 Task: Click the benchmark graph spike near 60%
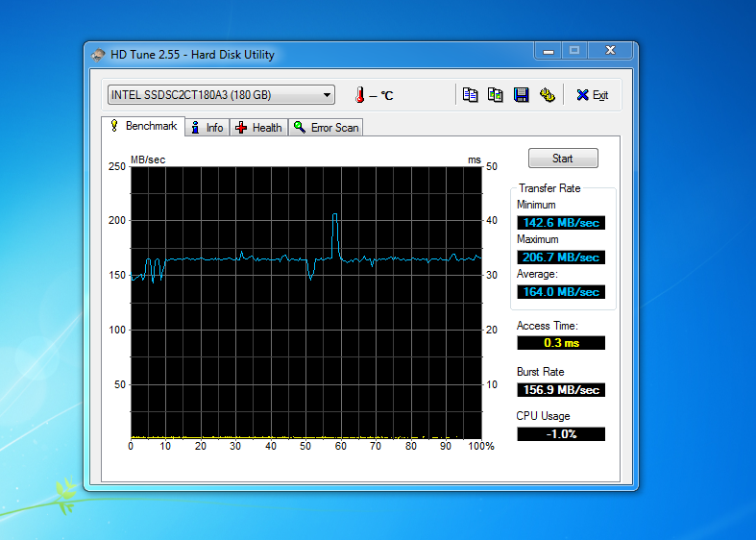pos(335,235)
